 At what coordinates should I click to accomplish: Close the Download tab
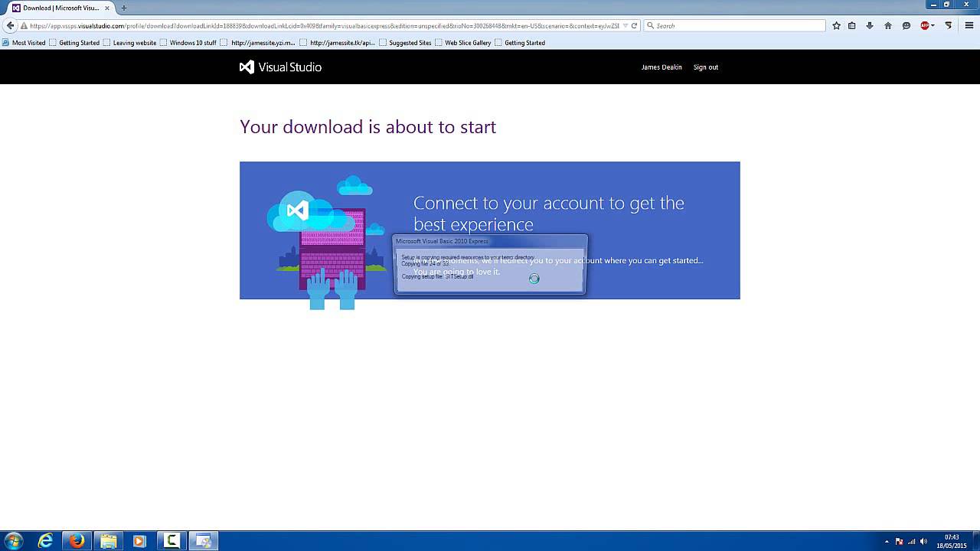[107, 8]
